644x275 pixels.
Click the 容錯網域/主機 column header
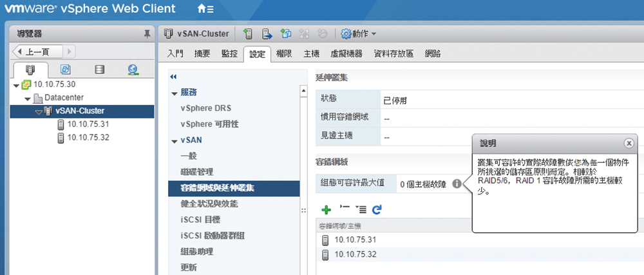coord(341,225)
